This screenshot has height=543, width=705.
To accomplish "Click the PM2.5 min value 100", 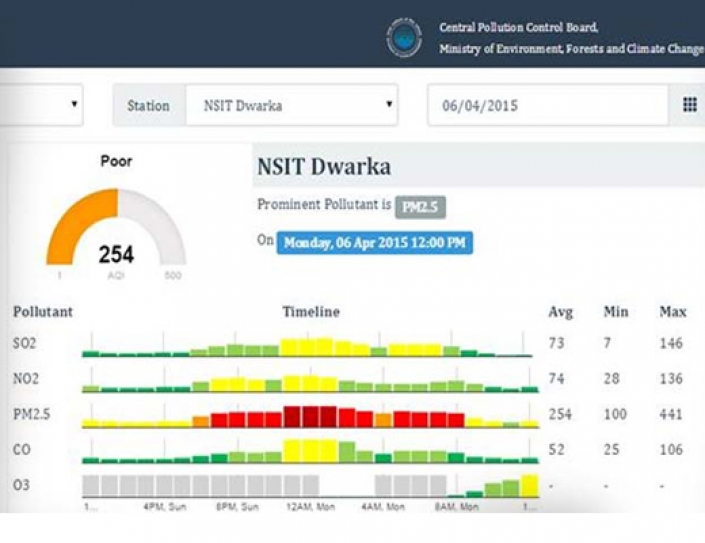I will click(615, 414).
